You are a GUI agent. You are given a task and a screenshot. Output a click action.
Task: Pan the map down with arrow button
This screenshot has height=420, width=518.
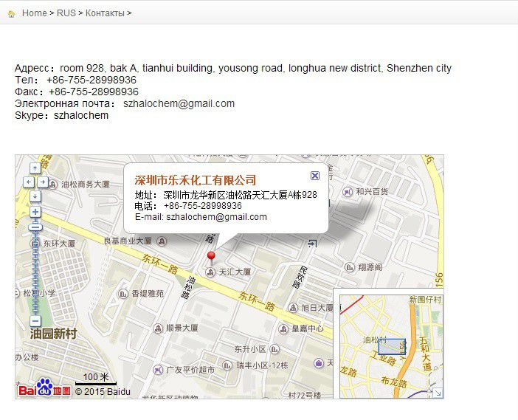point(35,196)
